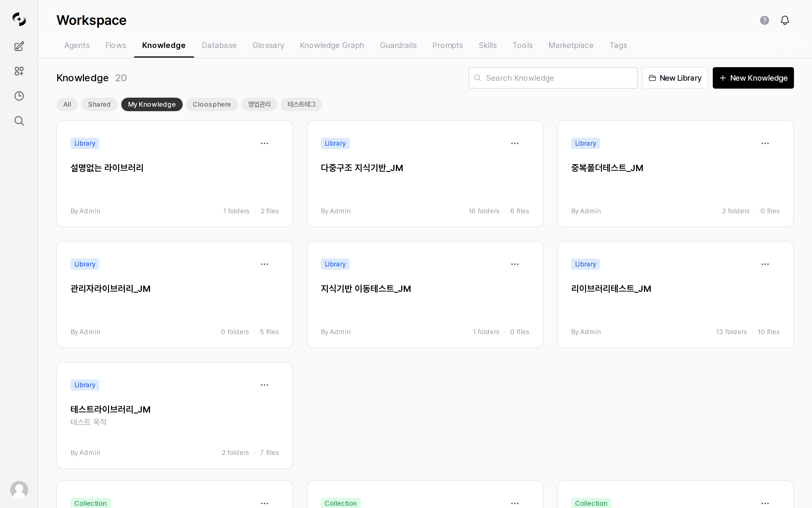Go to the Guardrails tab
Image resolution: width=812 pixels, height=508 pixels.
coord(398,45)
